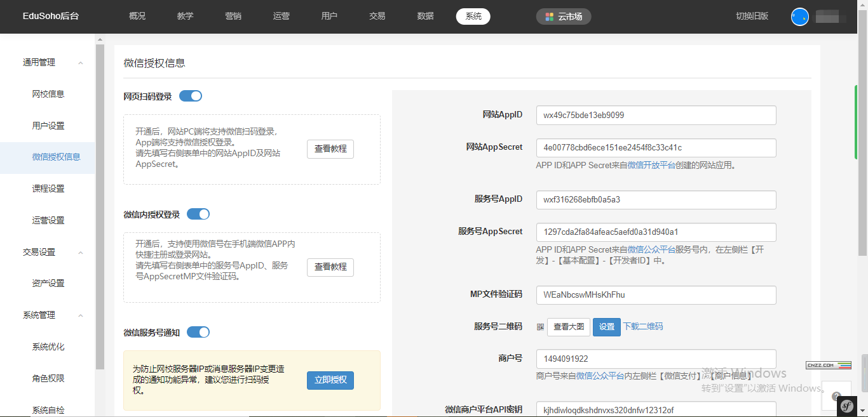Click the sidebar scroll-up arrow

[100, 39]
